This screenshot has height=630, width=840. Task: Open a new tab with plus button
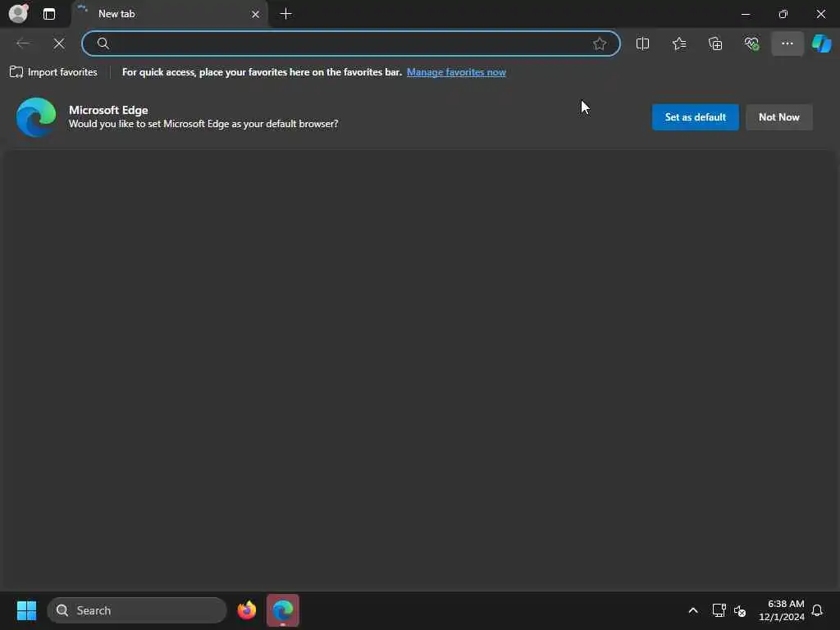286,14
